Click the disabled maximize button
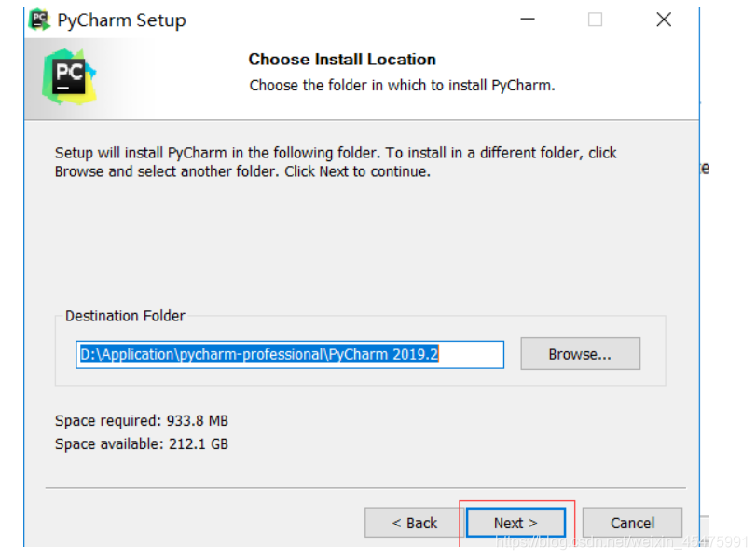 [595, 20]
